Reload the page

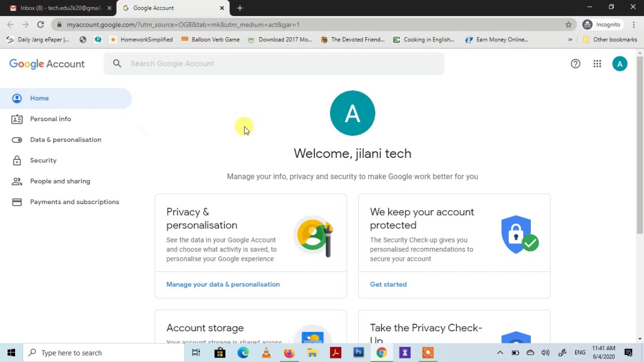[40, 25]
